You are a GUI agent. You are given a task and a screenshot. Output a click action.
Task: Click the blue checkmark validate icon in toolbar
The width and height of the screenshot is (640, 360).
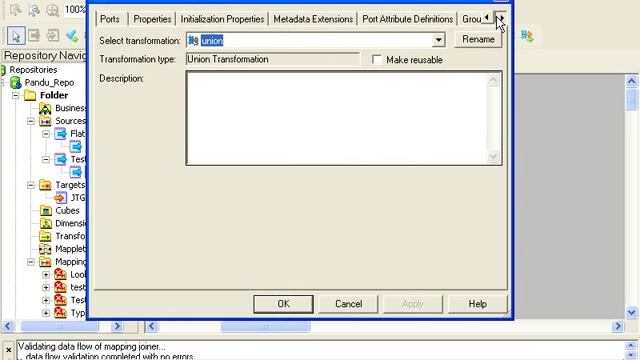pos(72,36)
